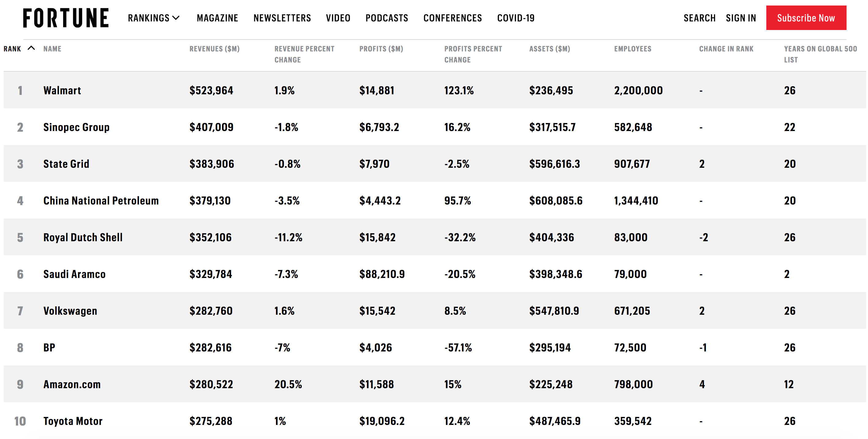
Task: Click Sign In
Action: click(x=741, y=17)
